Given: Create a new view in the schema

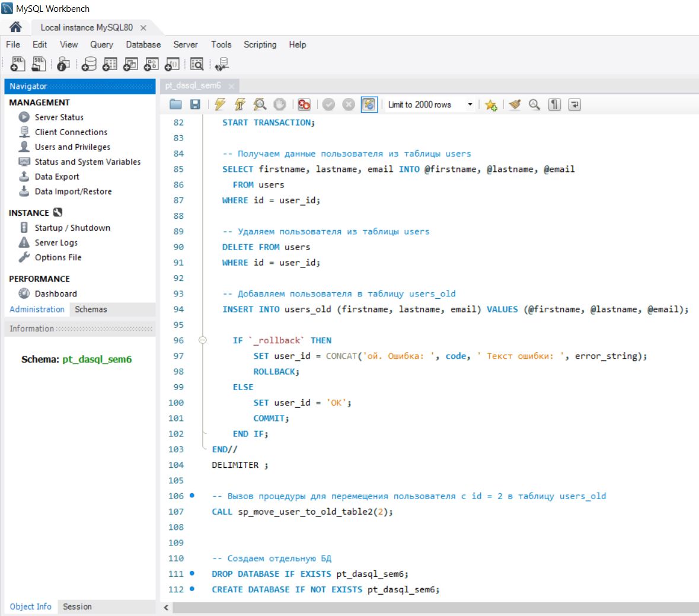Looking at the screenshot, I should [130, 64].
